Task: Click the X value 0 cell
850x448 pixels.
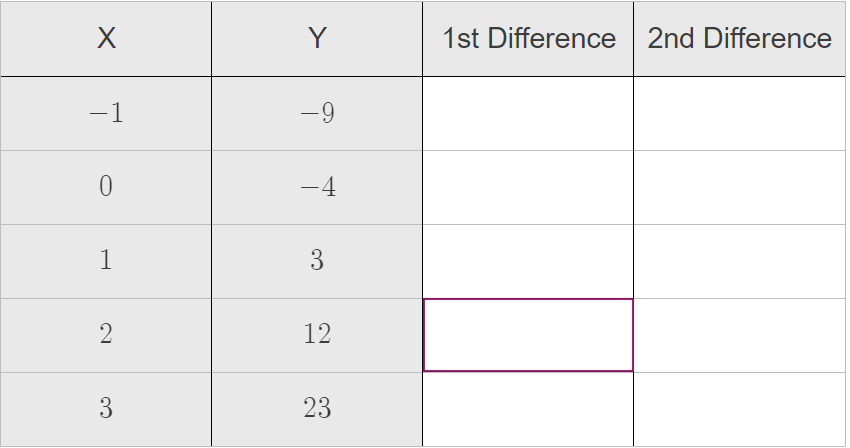Action: 106,188
